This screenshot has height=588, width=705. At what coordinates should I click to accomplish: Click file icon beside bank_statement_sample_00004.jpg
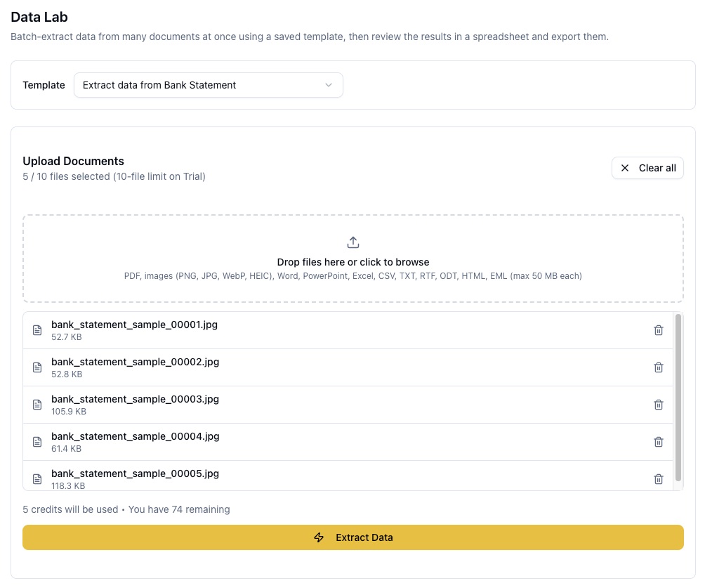point(37,442)
